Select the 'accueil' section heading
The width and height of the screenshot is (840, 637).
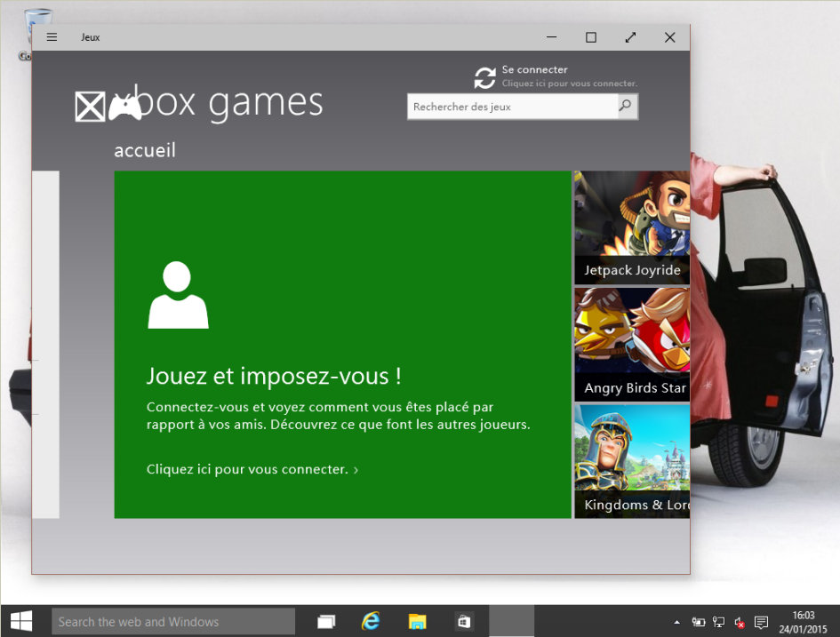[145, 150]
